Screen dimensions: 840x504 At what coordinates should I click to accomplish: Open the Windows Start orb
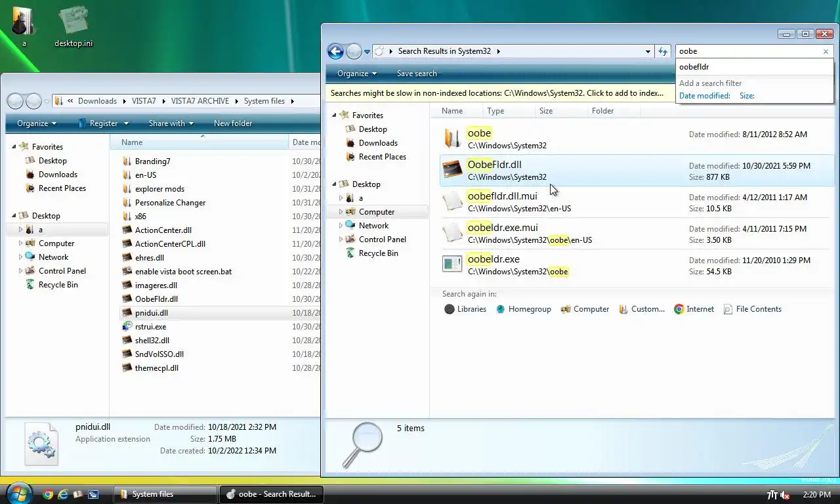(18, 493)
